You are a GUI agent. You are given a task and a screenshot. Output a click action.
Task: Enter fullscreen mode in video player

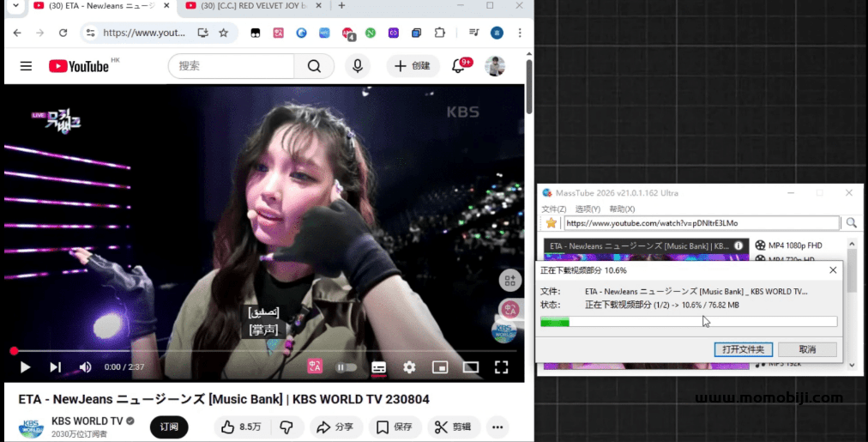pyautogui.click(x=502, y=367)
